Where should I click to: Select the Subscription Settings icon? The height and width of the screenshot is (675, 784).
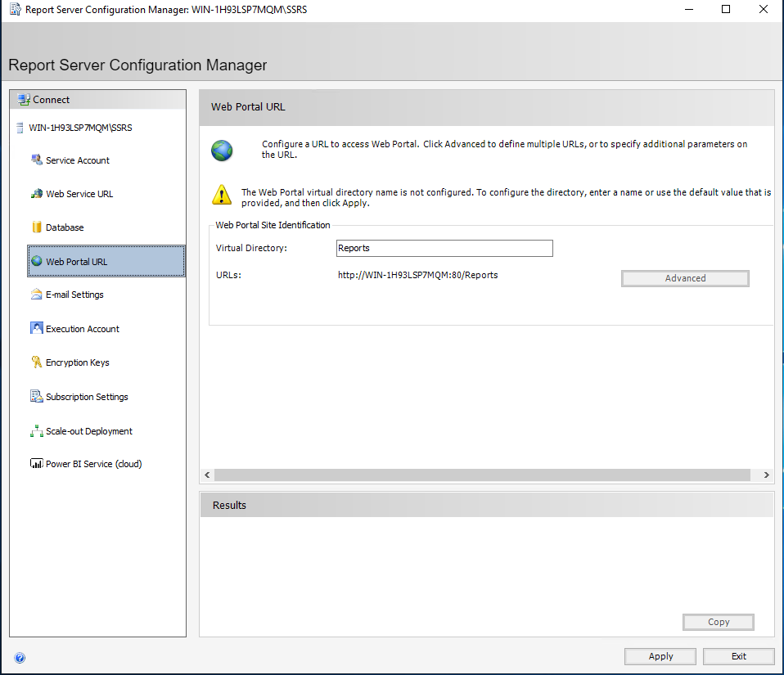(x=36, y=396)
